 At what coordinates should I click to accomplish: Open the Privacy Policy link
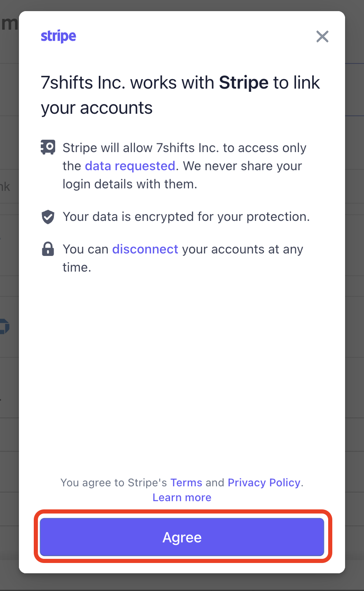click(x=264, y=482)
